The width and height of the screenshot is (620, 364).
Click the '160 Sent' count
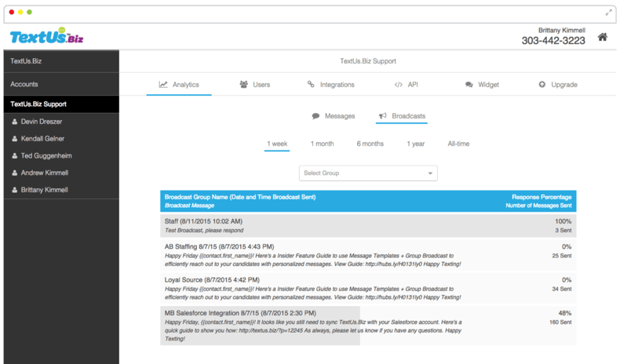560,322
